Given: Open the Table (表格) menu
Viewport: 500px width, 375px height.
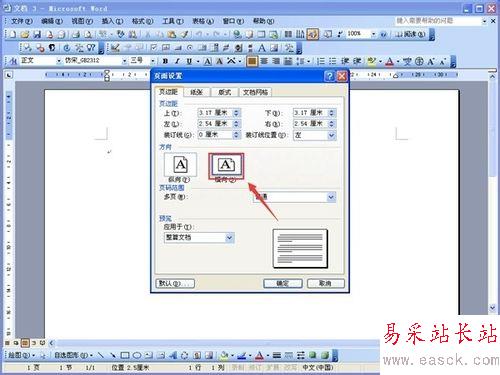Looking at the screenshot, I should (x=203, y=21).
